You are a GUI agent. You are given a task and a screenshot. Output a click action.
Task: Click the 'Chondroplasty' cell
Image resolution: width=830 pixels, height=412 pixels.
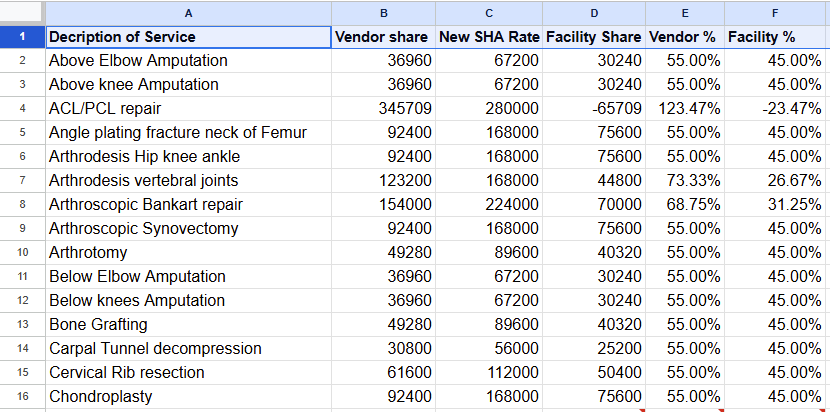[x=188, y=396]
